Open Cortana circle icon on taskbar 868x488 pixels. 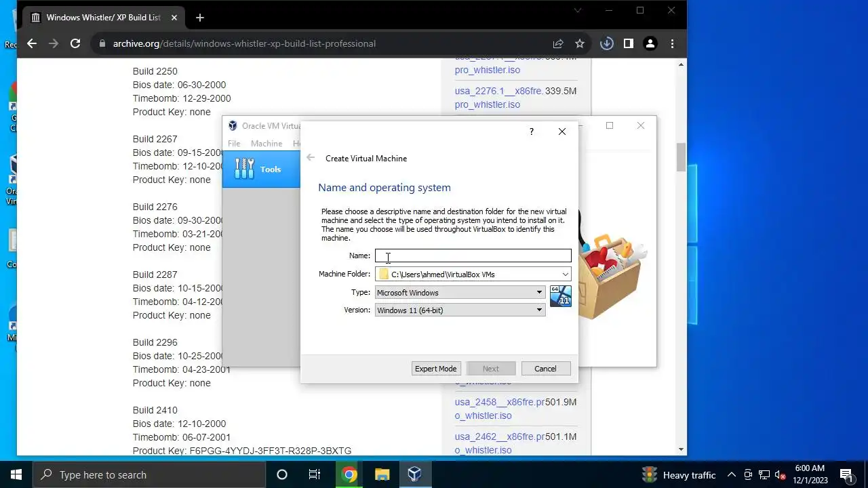[282, 474]
